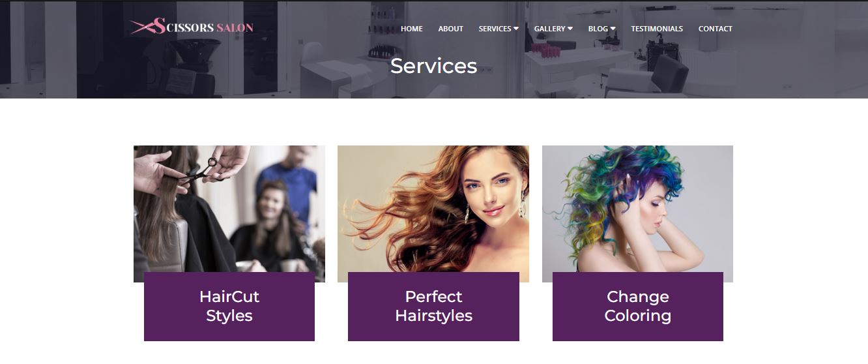Expand the Gallery dropdown caret
The height and width of the screenshot is (364, 868).
coord(570,29)
